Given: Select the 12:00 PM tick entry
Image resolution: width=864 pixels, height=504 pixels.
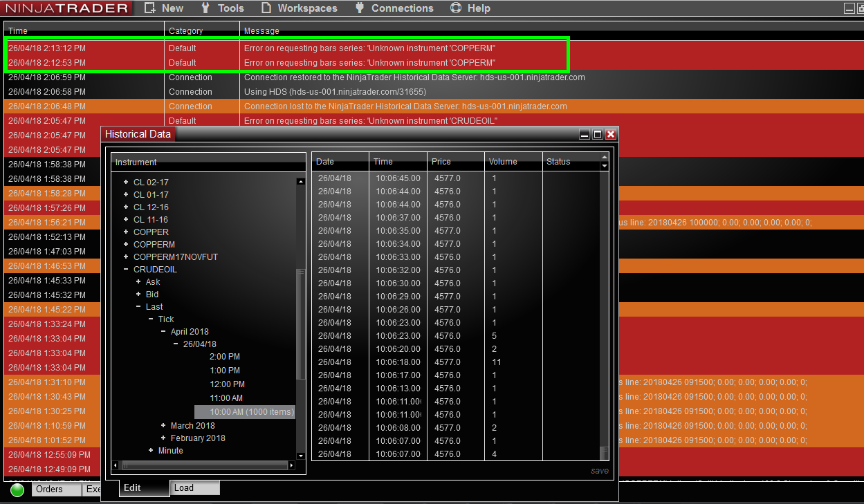Looking at the screenshot, I should coord(227,384).
